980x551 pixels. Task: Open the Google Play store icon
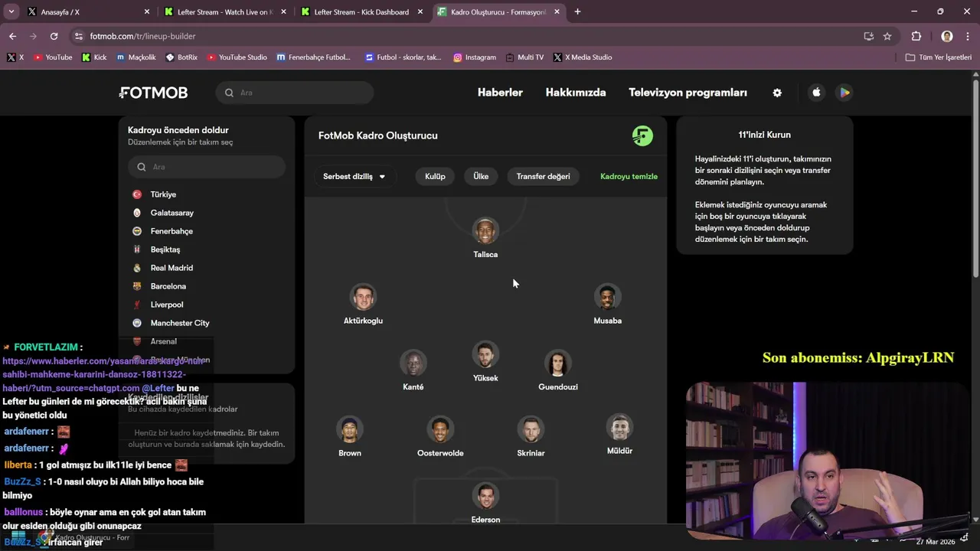point(844,93)
